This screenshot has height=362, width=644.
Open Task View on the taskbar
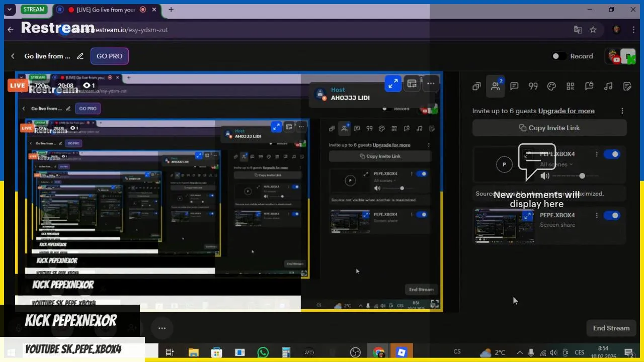[170, 352]
